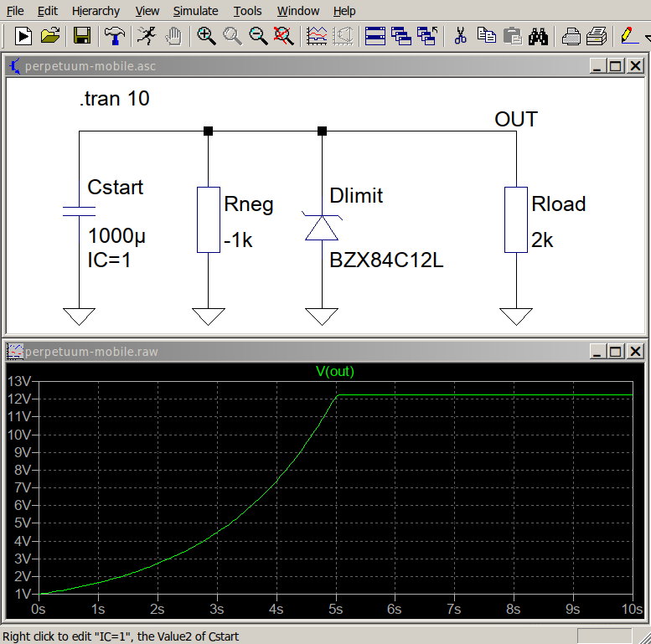The height and width of the screenshot is (644, 651).
Task: Select the Draw Wire pencil icon
Action: pos(629,36)
